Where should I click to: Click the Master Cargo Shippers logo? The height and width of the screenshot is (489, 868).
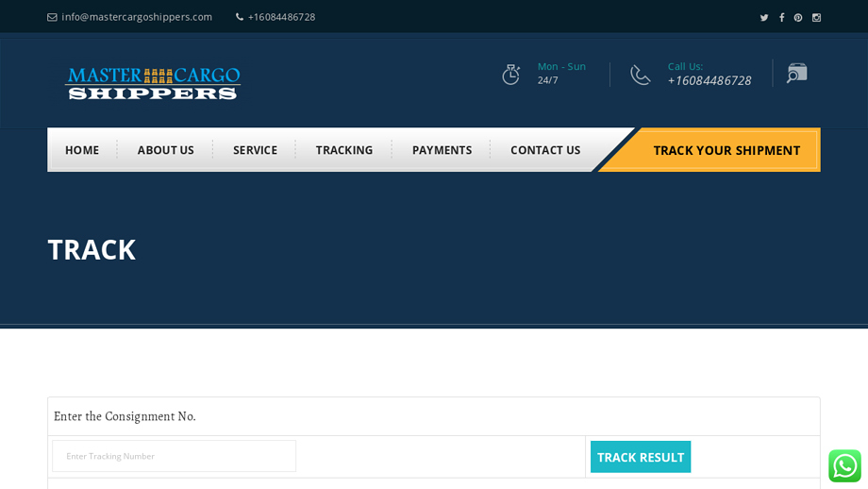[x=153, y=83]
